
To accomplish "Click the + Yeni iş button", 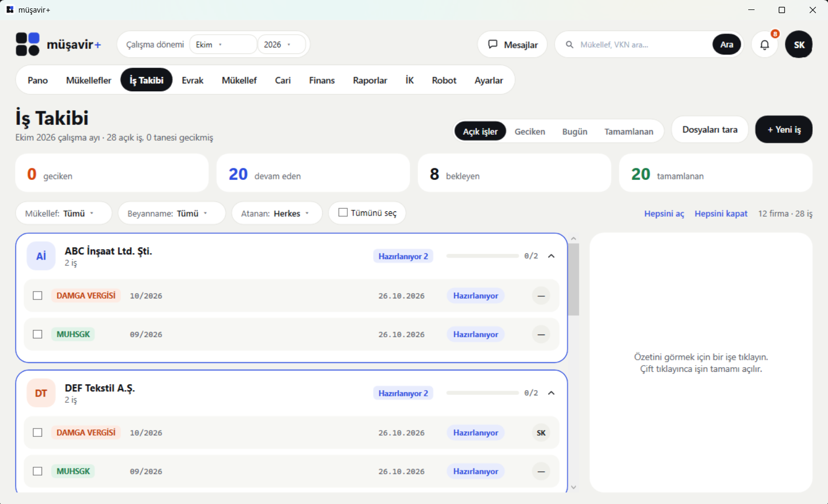I will (x=784, y=130).
